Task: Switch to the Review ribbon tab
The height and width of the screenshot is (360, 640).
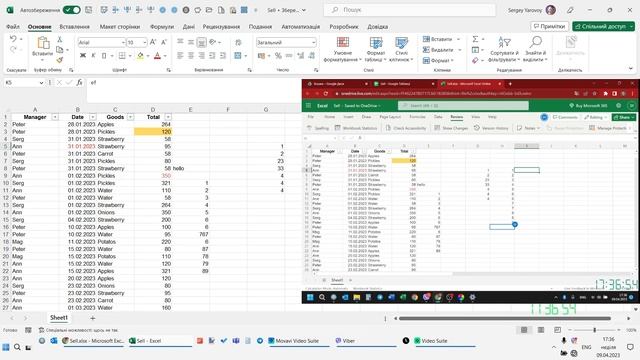Action: (x=221, y=27)
